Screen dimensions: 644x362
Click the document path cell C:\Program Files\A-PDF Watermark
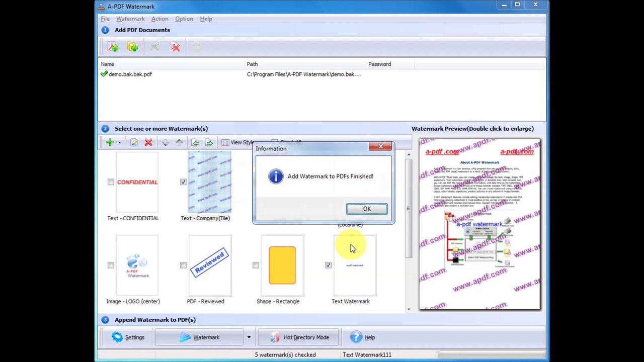(x=304, y=74)
